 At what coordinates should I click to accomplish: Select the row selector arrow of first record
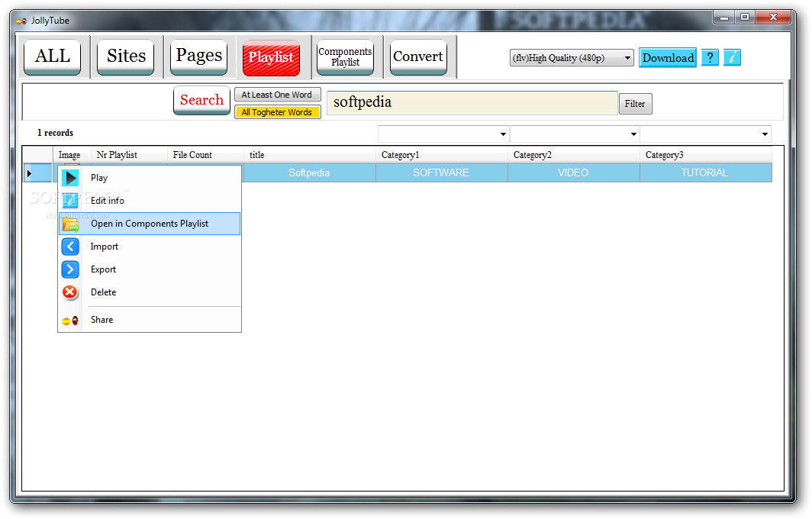[37, 173]
